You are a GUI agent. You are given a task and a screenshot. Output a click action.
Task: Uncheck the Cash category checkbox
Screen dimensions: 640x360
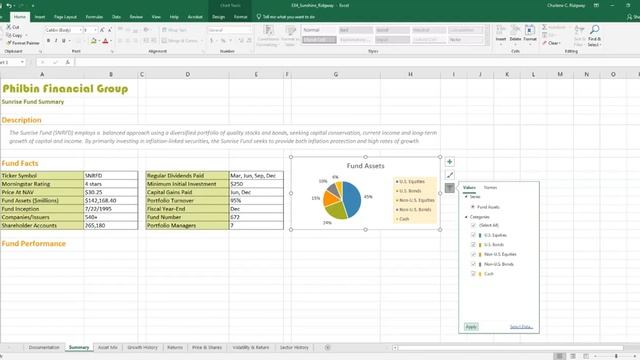click(473, 274)
